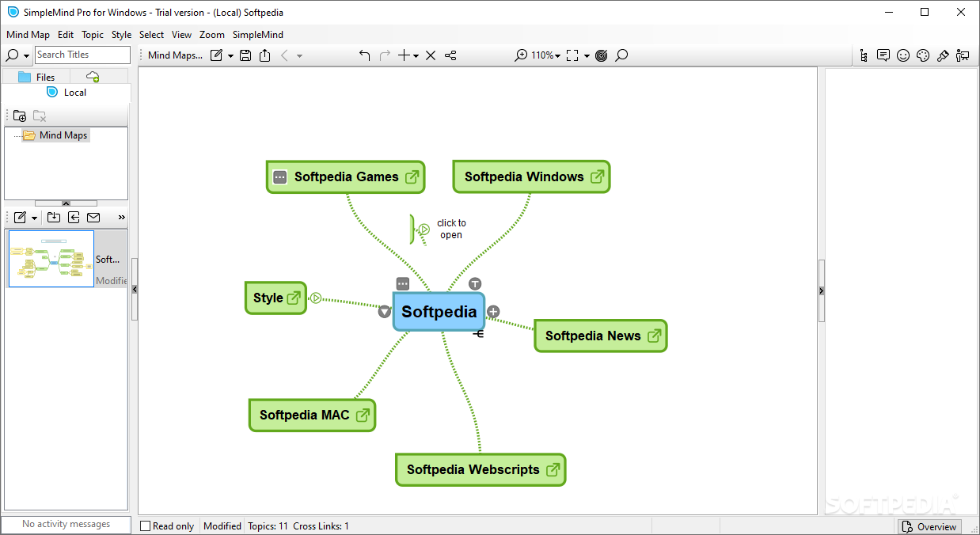Save the mind map with floppy icon
The width and height of the screenshot is (980, 535).
point(245,55)
